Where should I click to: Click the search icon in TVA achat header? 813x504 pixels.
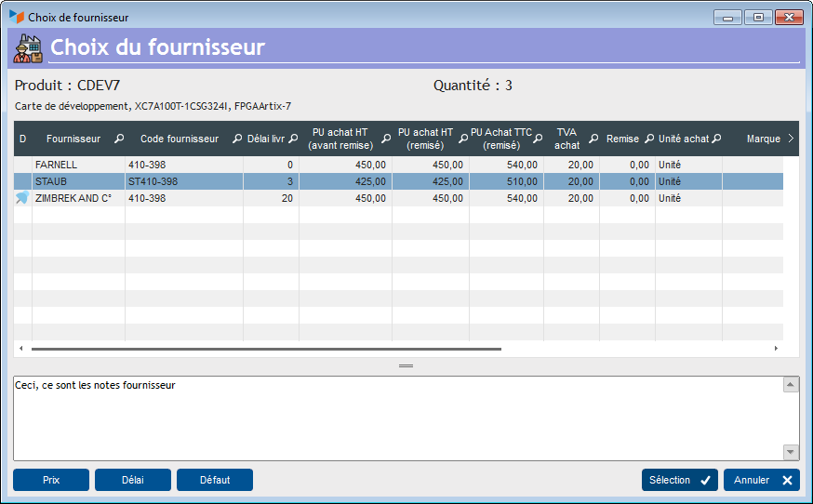pyautogui.click(x=593, y=139)
